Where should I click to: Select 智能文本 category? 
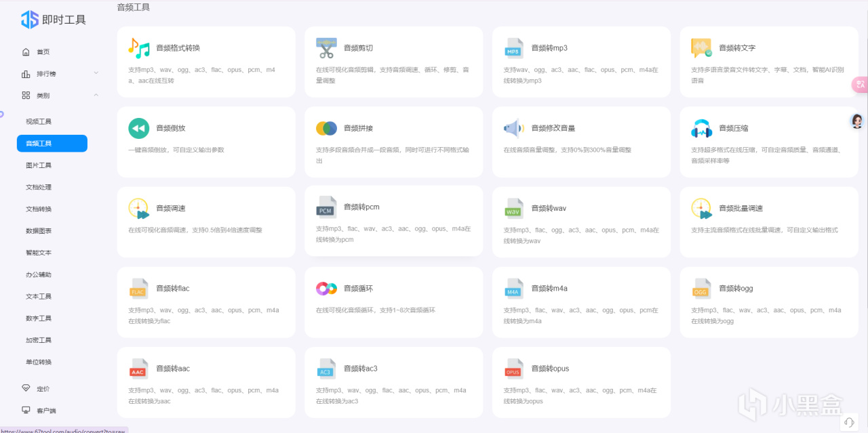point(39,253)
